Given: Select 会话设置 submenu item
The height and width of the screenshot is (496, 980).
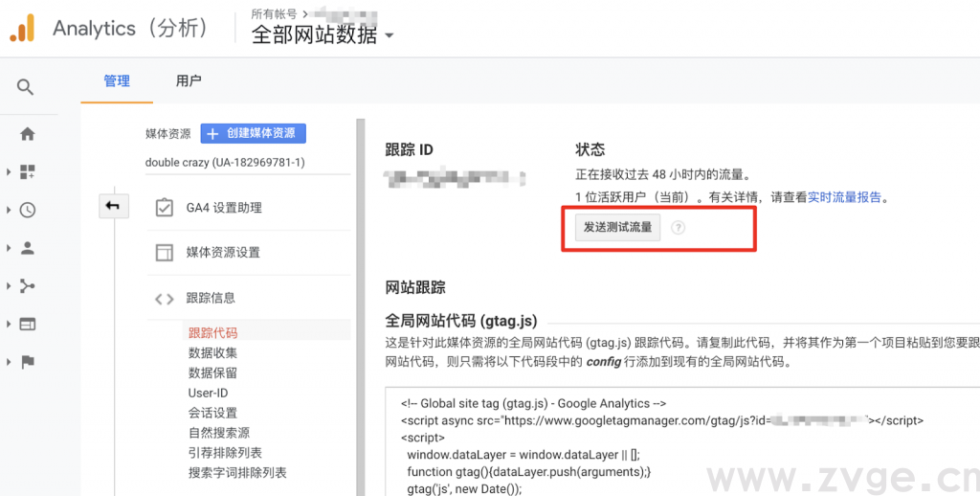Looking at the screenshot, I should [x=213, y=413].
